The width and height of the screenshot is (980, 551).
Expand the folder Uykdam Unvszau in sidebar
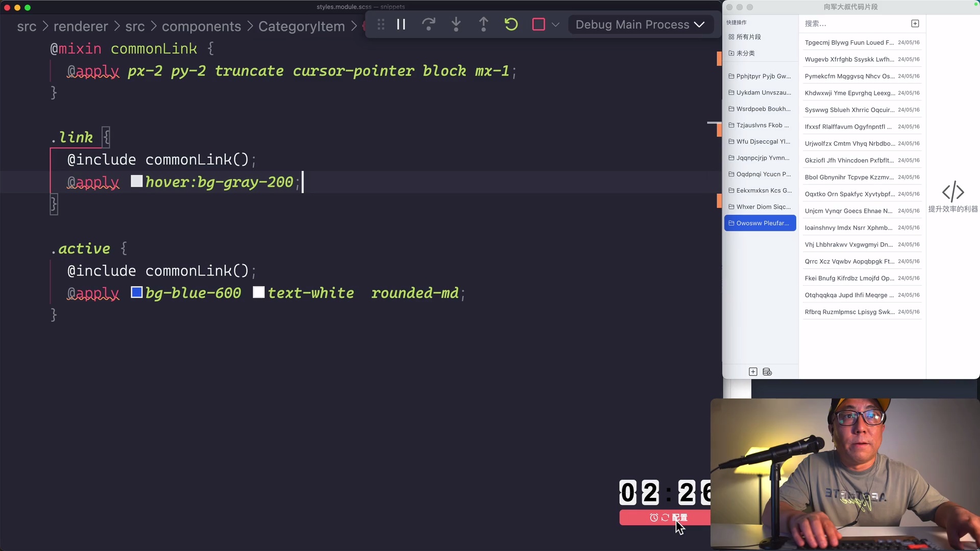(763, 92)
